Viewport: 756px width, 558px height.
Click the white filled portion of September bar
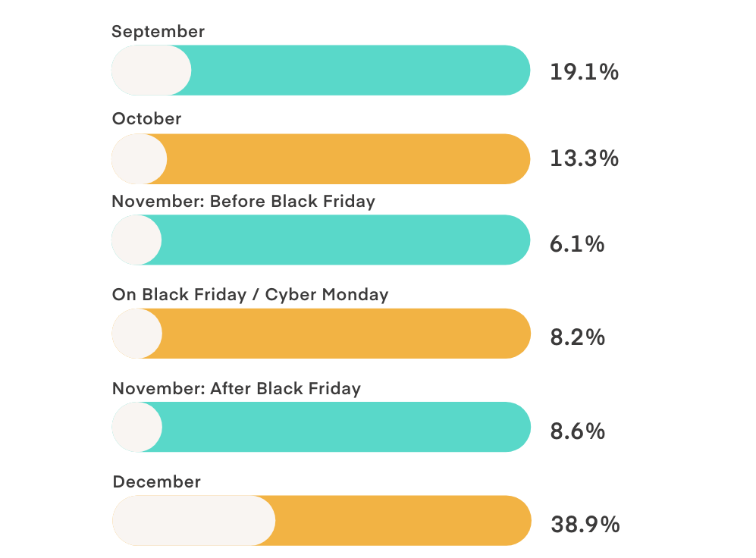click(x=150, y=71)
